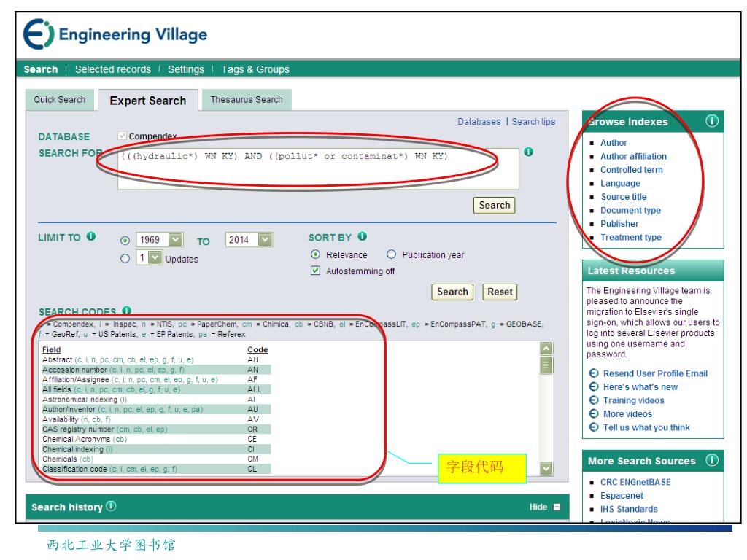Browse the Language index
The width and height of the screenshot is (747, 560).
(x=620, y=183)
